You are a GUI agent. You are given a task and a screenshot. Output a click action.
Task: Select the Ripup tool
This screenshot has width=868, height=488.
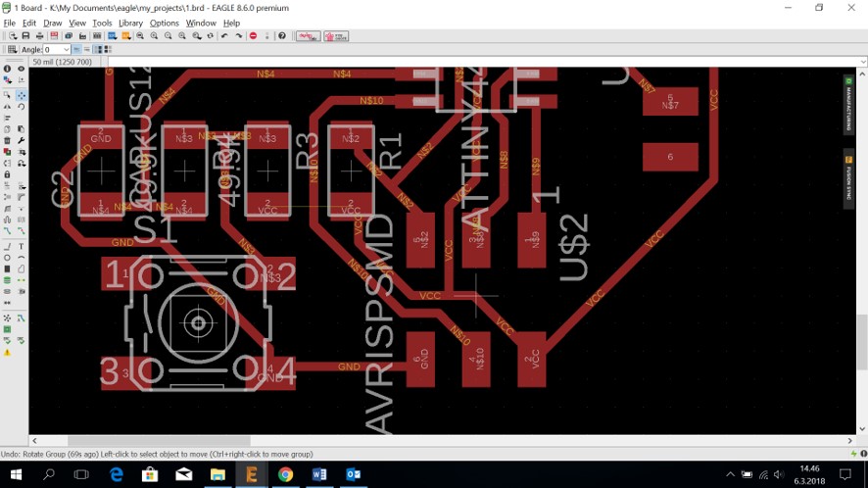point(21,230)
